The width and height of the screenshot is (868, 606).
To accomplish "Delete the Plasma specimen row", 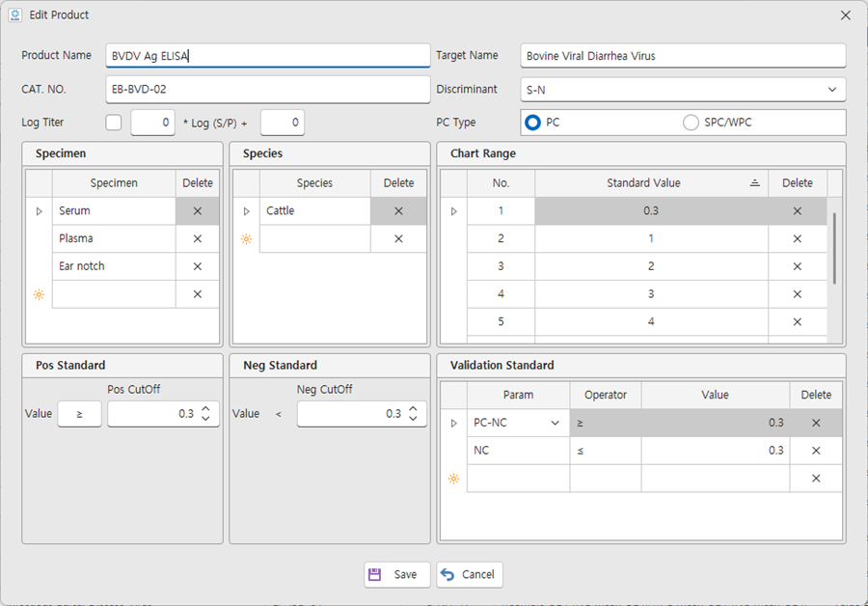I will [x=197, y=238].
